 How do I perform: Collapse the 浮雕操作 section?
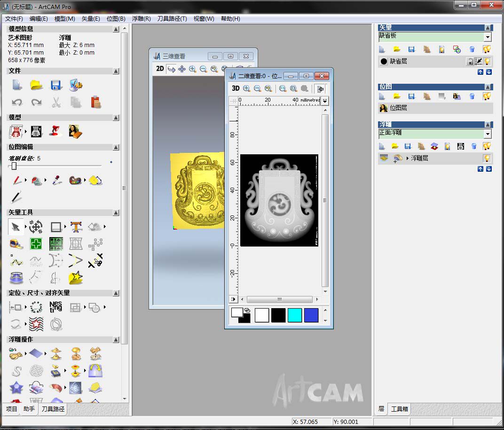(116, 340)
